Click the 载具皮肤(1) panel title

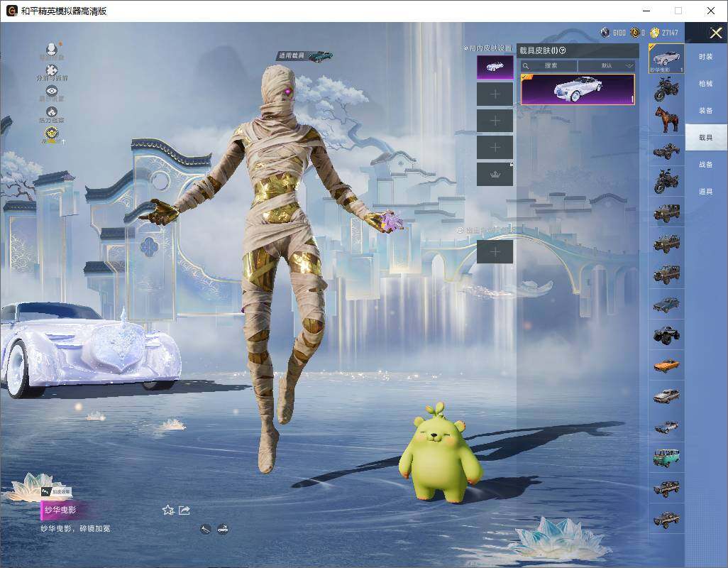539,50
